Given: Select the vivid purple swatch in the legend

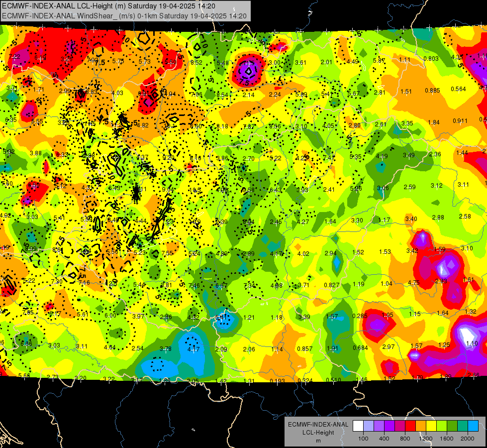Looking at the screenshot, I should 390,426.
